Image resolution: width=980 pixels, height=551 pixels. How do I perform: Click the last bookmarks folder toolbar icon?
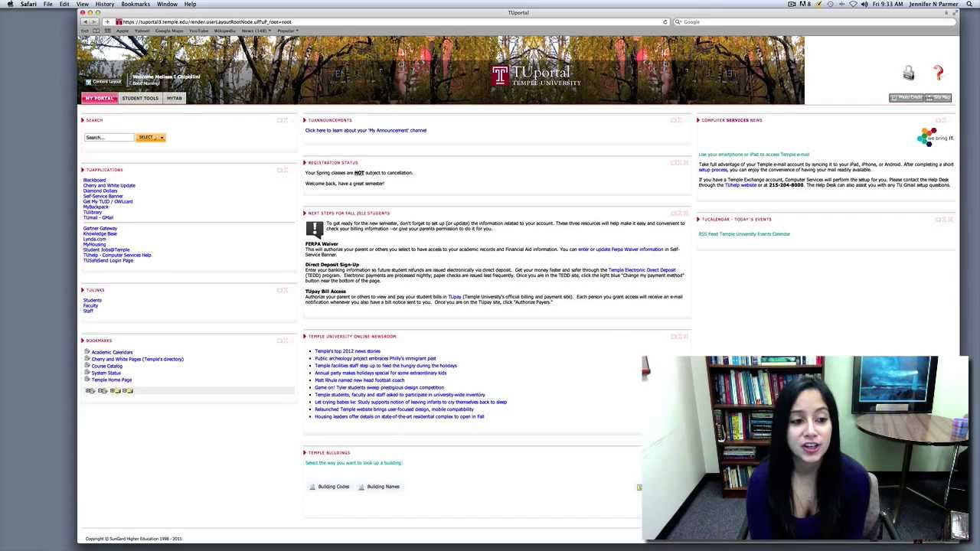pyautogui.click(x=127, y=391)
